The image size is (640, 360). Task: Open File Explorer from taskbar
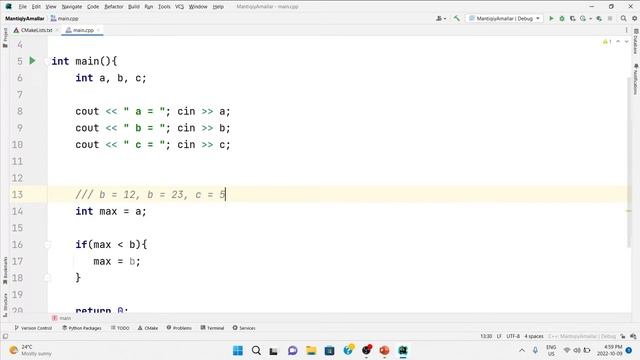pyautogui.click(x=311, y=350)
